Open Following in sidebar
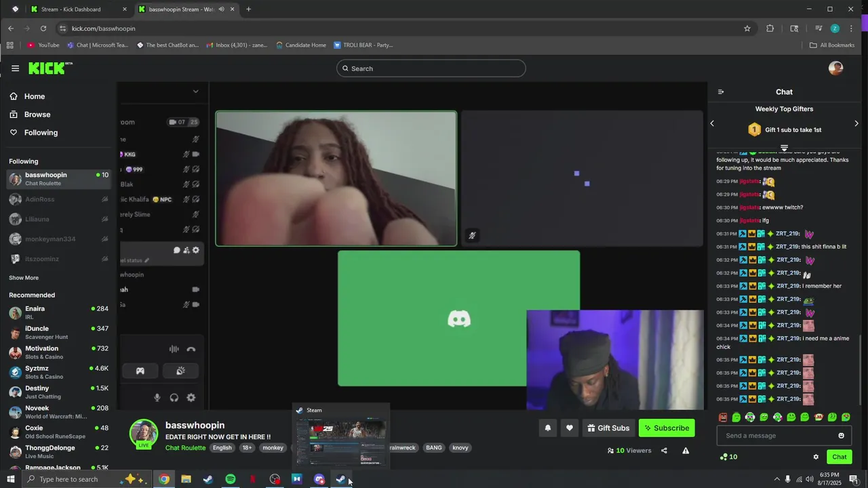Image resolution: width=868 pixels, height=488 pixels. click(41, 133)
